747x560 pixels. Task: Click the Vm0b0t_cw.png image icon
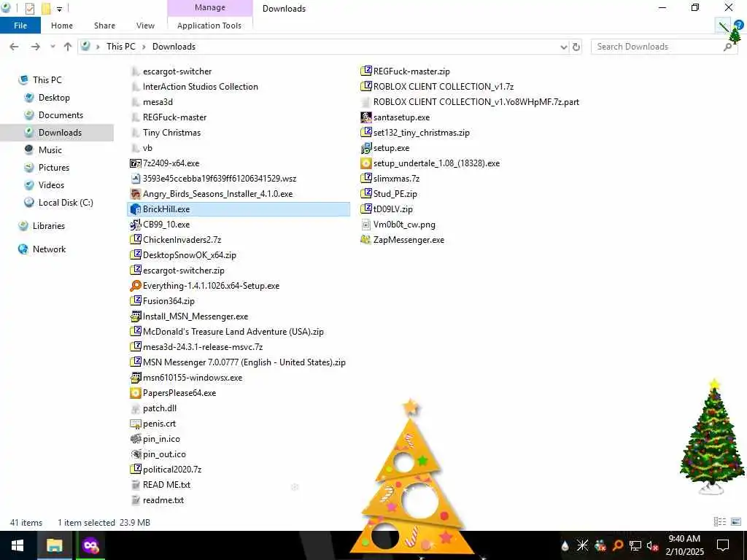click(x=366, y=225)
